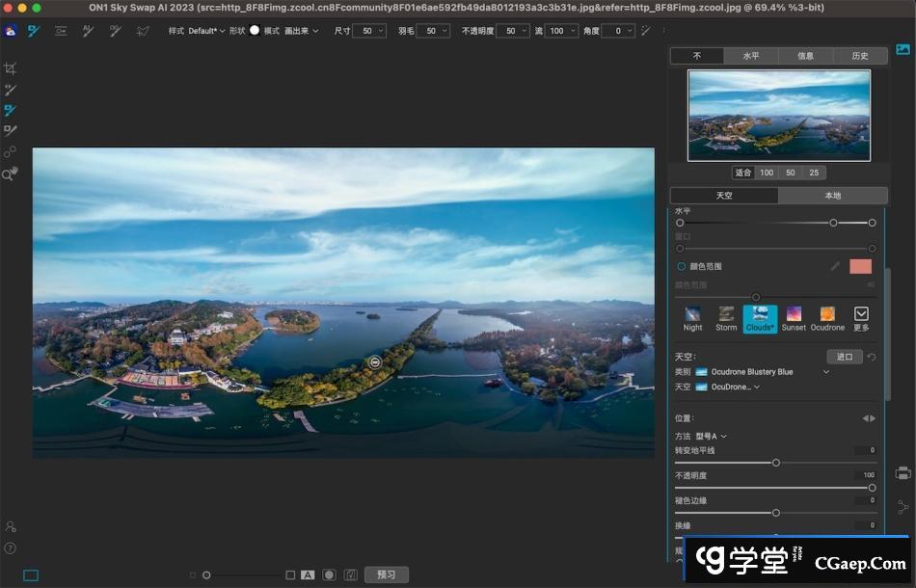Click the share icon on right edge
The width and height of the screenshot is (916, 588).
(903, 506)
